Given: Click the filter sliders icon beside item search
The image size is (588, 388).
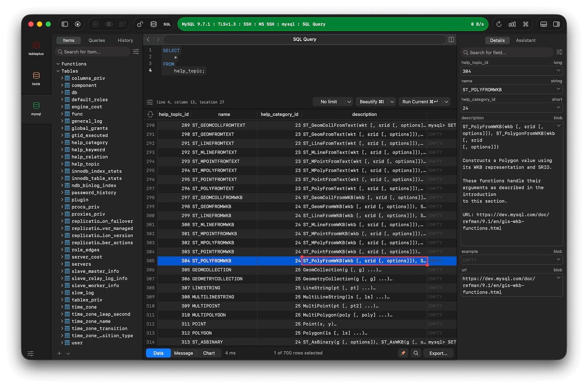Looking at the screenshot, I should pyautogui.click(x=136, y=52).
